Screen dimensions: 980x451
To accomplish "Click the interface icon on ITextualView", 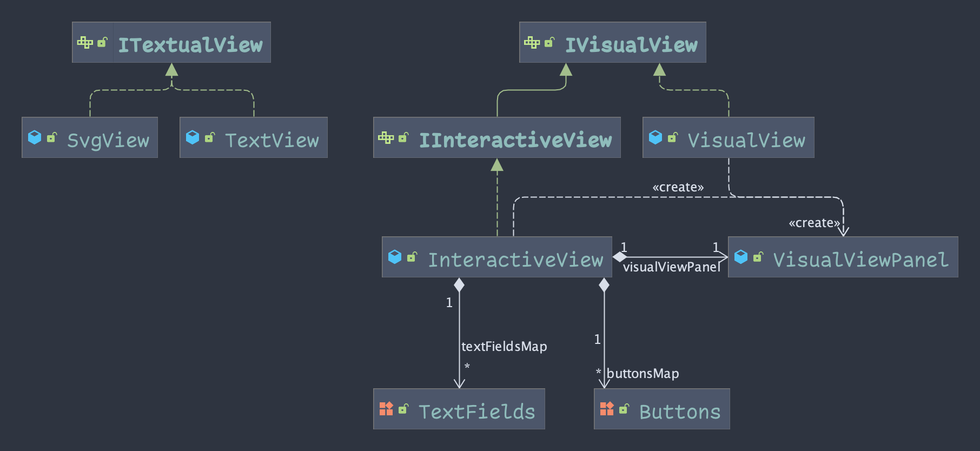I will (x=85, y=42).
